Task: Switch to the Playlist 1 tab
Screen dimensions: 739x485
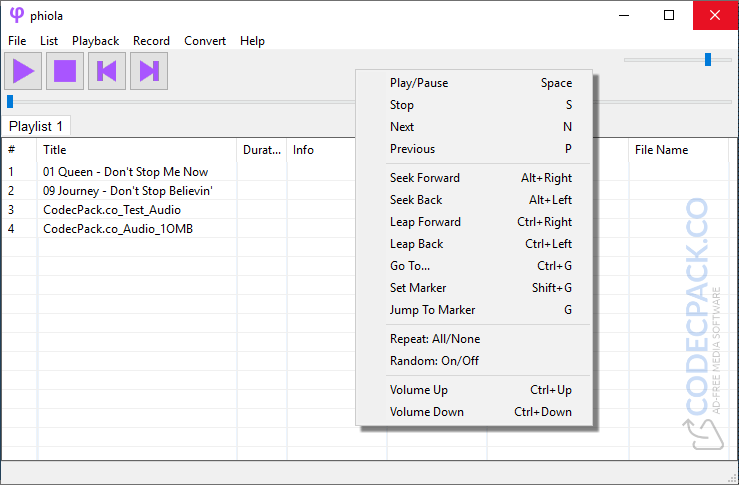Action: coord(36,126)
